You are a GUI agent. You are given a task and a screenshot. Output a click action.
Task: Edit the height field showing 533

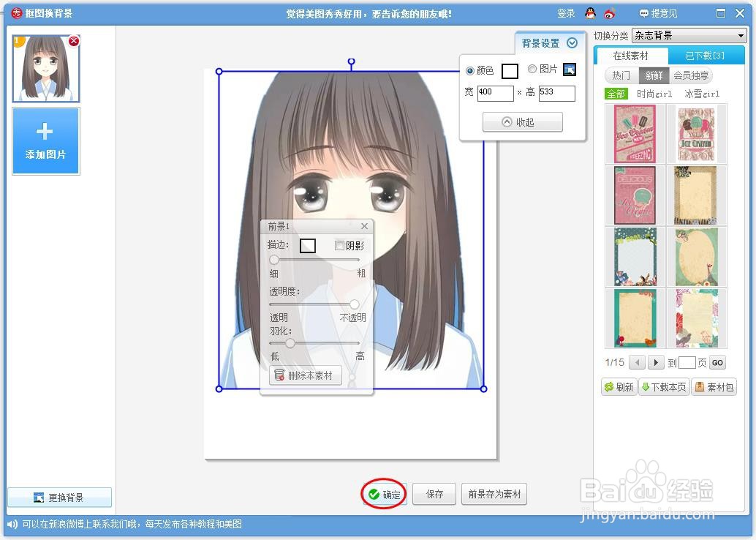click(x=557, y=93)
